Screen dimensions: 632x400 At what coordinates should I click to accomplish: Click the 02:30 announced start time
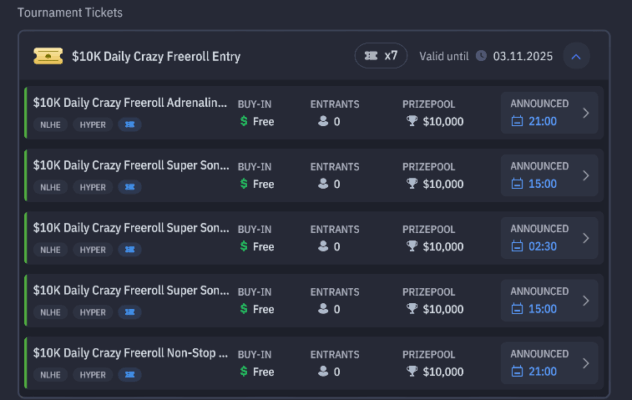(542, 247)
